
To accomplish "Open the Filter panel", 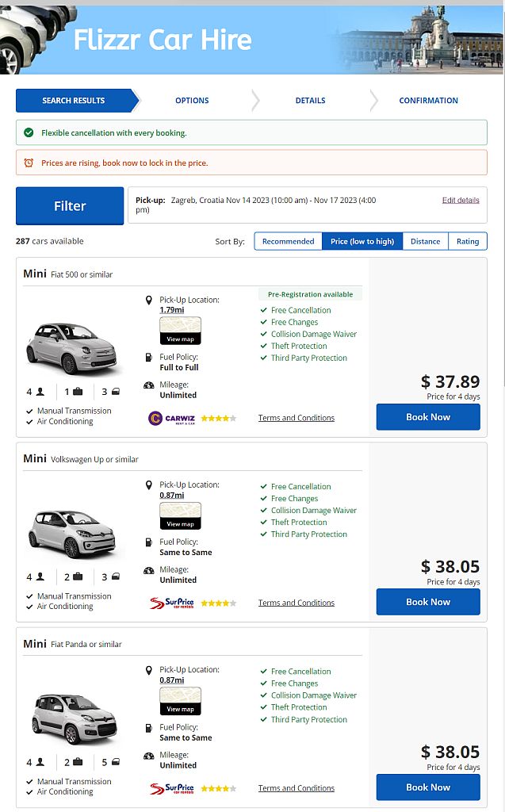I will (x=69, y=205).
